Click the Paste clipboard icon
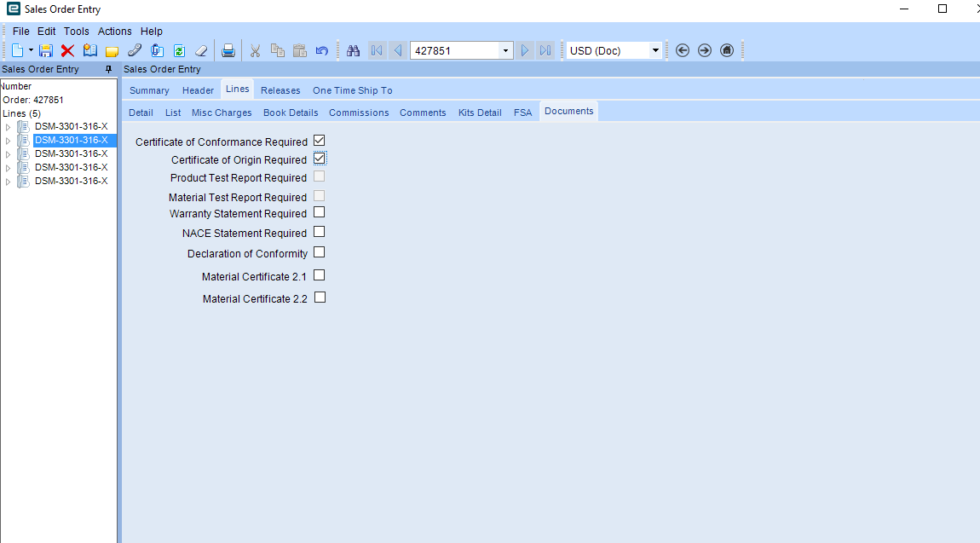The image size is (980, 543). 300,50
